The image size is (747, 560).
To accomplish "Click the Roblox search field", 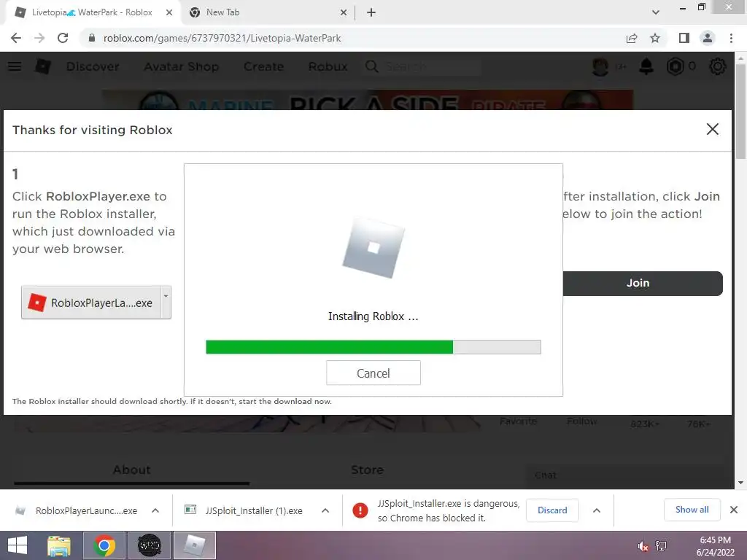I will pos(422,66).
